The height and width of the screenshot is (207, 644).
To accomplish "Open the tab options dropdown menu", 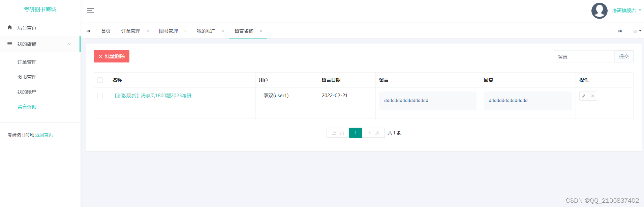I will (637, 31).
